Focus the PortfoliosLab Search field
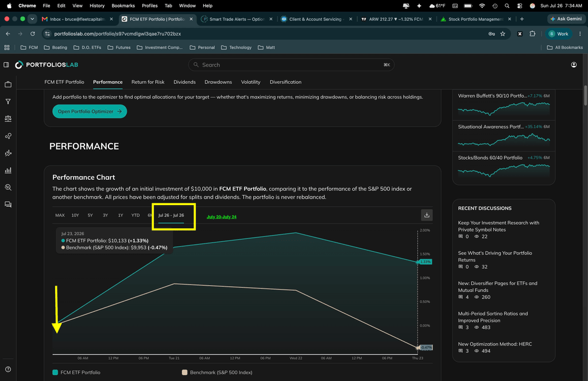 (291, 65)
